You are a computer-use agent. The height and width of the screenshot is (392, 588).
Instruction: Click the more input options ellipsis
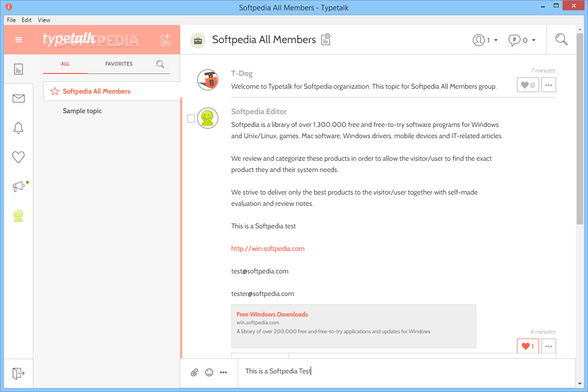pyautogui.click(x=223, y=372)
